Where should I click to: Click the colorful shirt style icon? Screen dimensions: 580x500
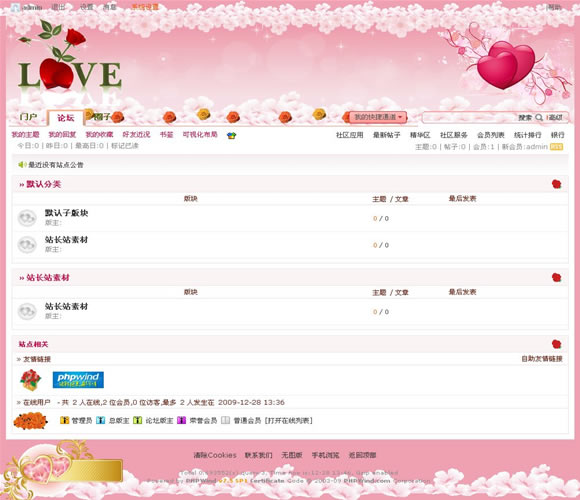tap(232, 135)
